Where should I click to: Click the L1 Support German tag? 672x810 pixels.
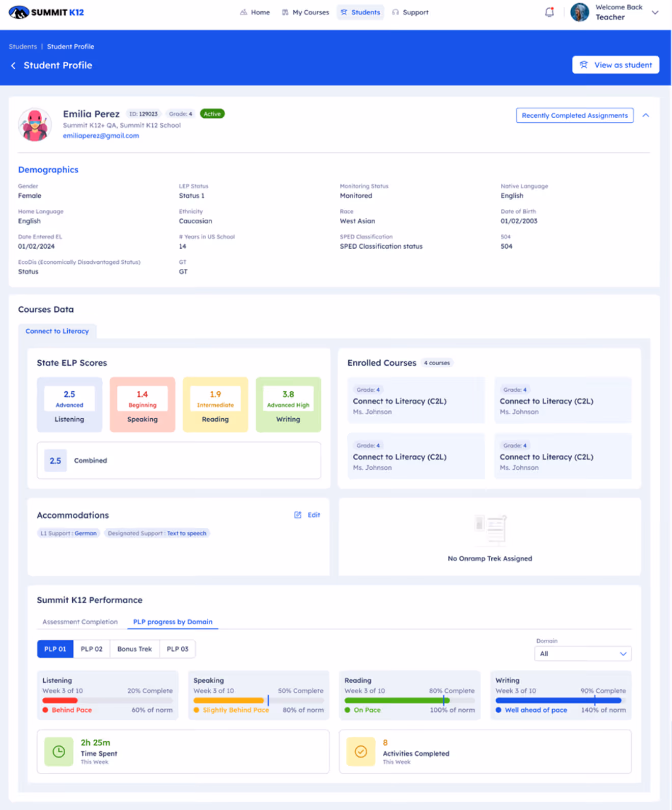click(x=68, y=533)
